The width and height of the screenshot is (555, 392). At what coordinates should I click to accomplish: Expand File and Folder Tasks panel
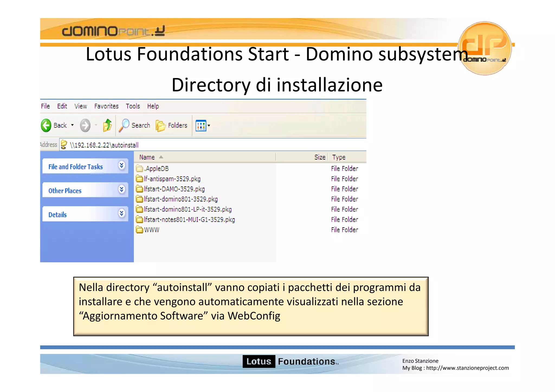tap(122, 165)
